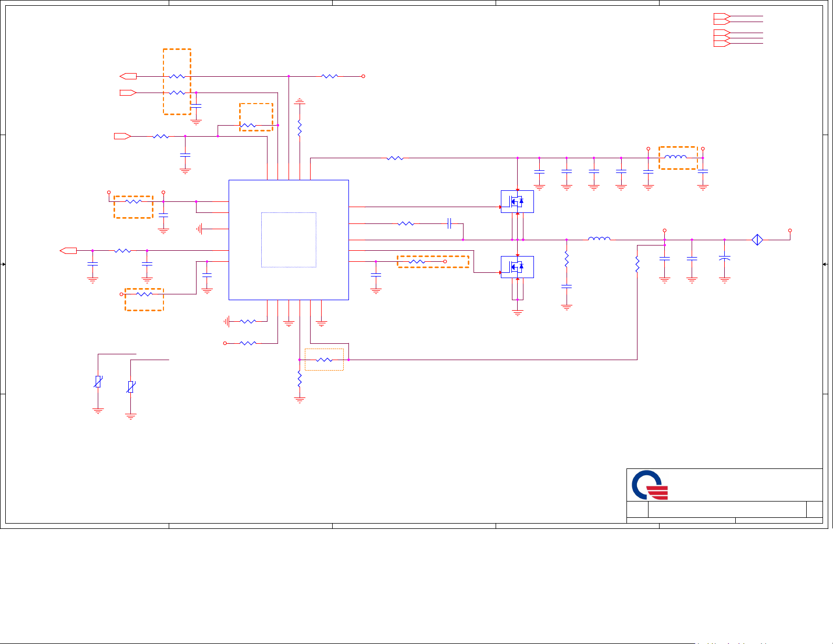
Task: Click the right thermistor symbol
Action: tap(131, 387)
